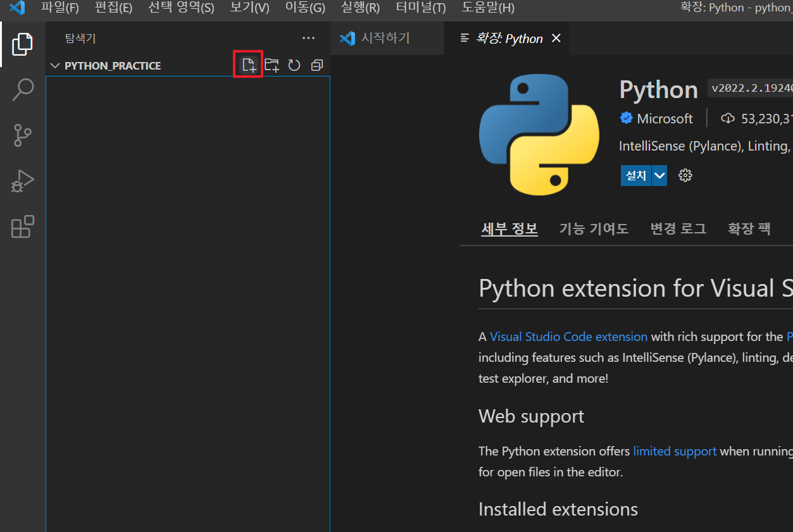Viewport: 793px width, 532px height.
Task: Open the 이동(G) menu
Action: coord(305,8)
